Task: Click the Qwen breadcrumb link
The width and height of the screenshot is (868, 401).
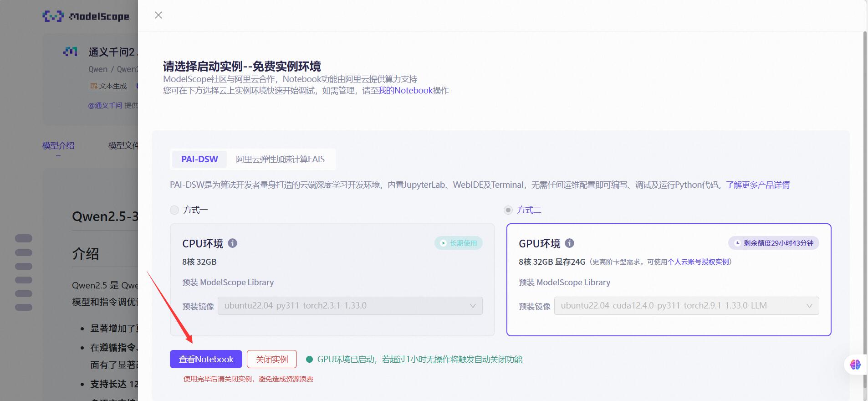Action: [x=98, y=69]
